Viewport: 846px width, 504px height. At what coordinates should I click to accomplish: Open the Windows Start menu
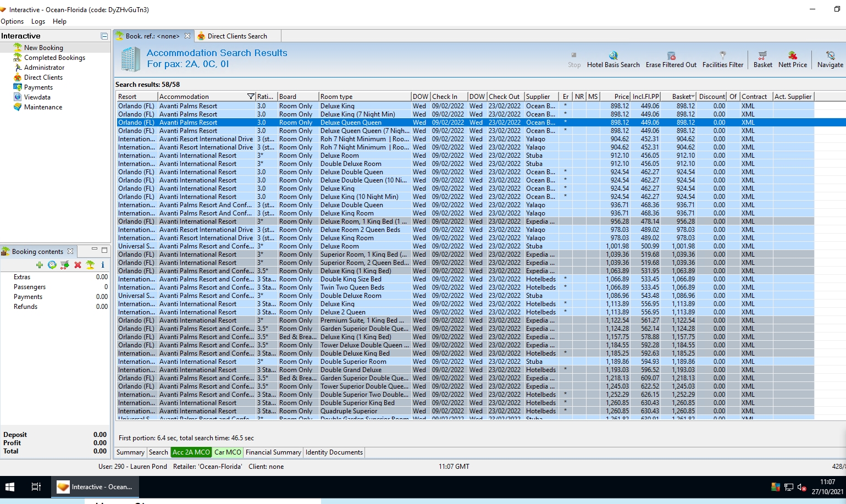[x=9, y=487]
